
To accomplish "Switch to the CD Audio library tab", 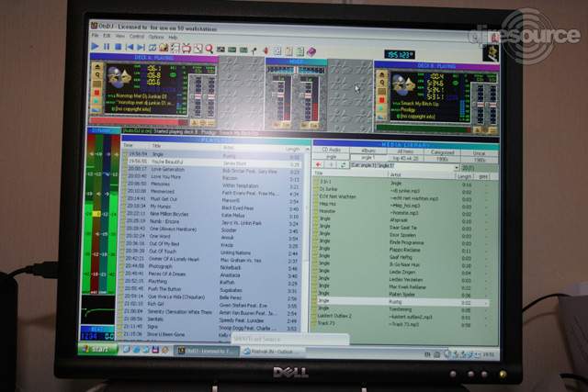I will (332, 150).
